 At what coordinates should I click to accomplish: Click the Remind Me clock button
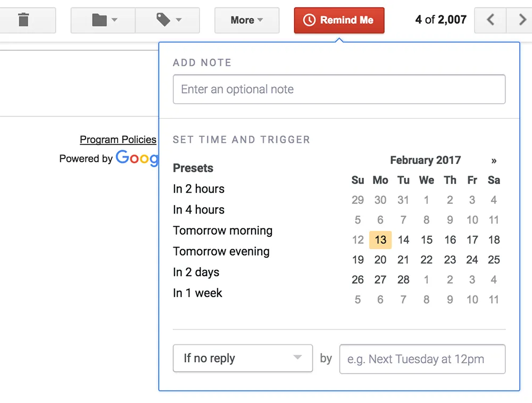pyautogui.click(x=339, y=20)
